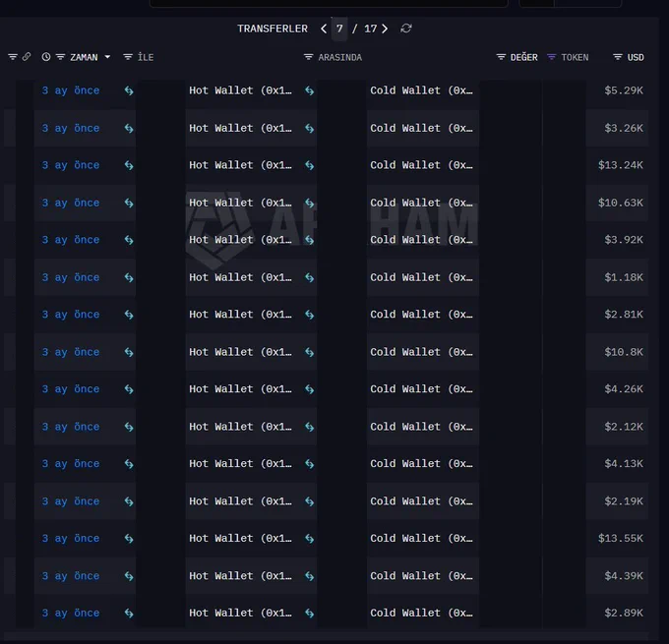Select the $4.13K USD value
This screenshot has width=669, height=644.
[x=624, y=464]
